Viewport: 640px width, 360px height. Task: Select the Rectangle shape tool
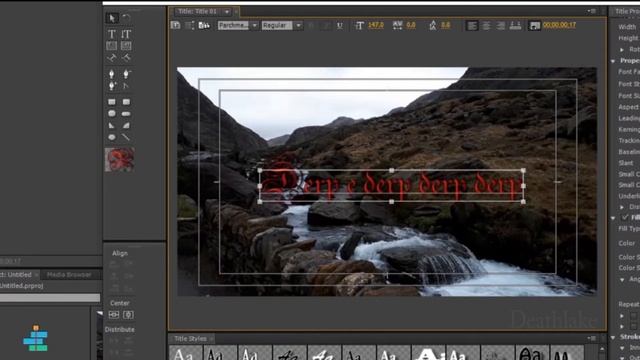[112, 102]
